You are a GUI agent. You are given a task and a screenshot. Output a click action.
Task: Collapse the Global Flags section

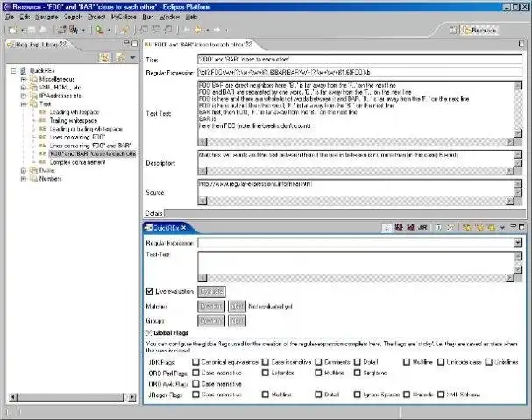(149, 332)
